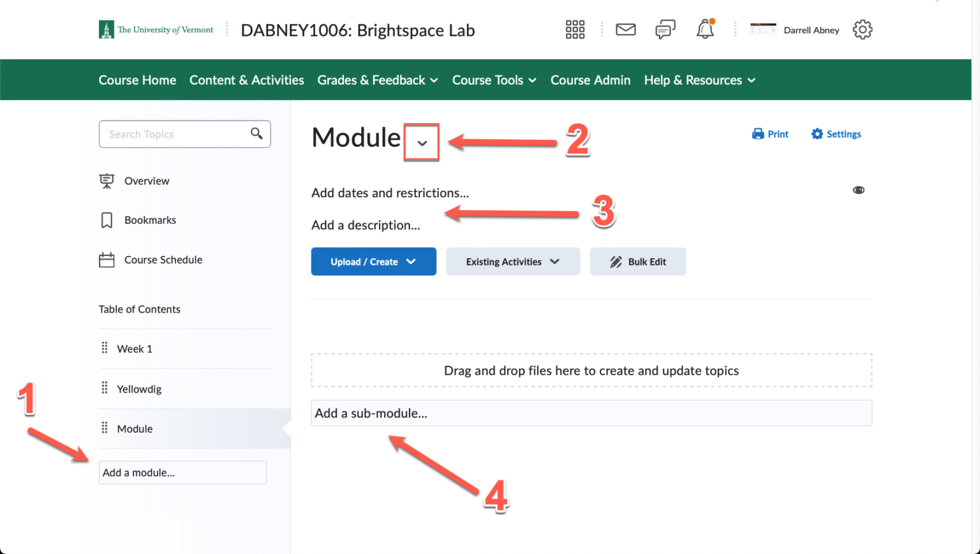Open the Upload / Create dropdown
Viewport: 980px width, 554px height.
[373, 261]
